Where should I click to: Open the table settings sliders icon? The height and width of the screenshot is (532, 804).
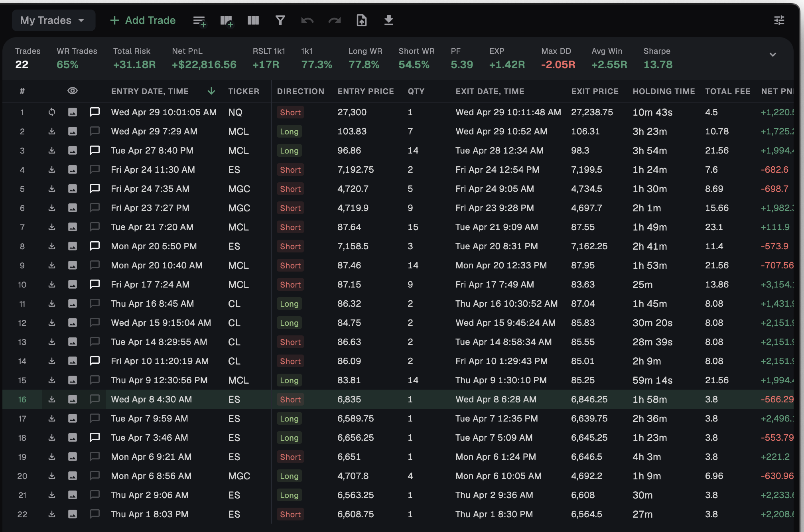coord(779,20)
